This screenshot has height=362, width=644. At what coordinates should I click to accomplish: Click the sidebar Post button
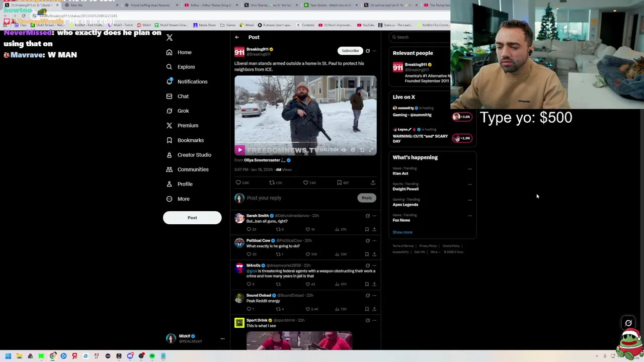192,218
